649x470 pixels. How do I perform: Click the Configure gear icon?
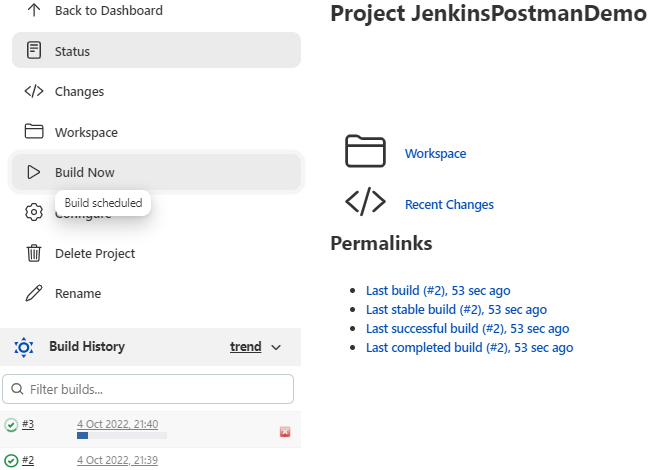point(34,212)
